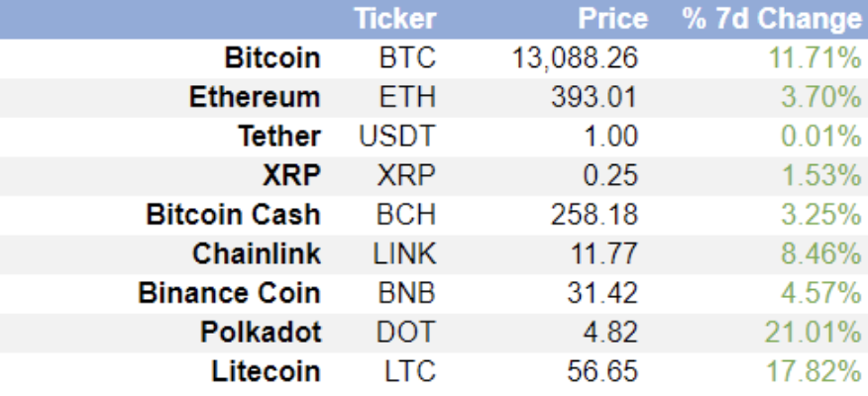The image size is (868, 396).
Task: Select the Litecoin name cell
Action: [266, 371]
